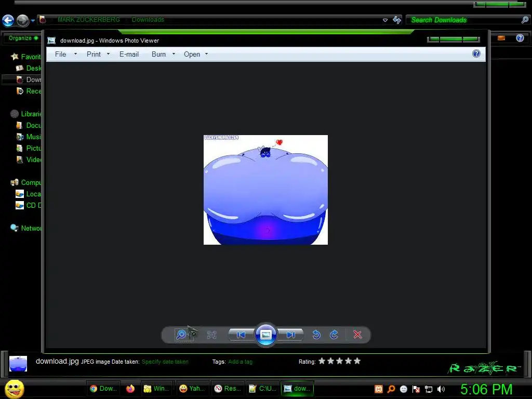Click Downloads in the address bar path
The height and width of the screenshot is (399, 532).
pos(148,20)
